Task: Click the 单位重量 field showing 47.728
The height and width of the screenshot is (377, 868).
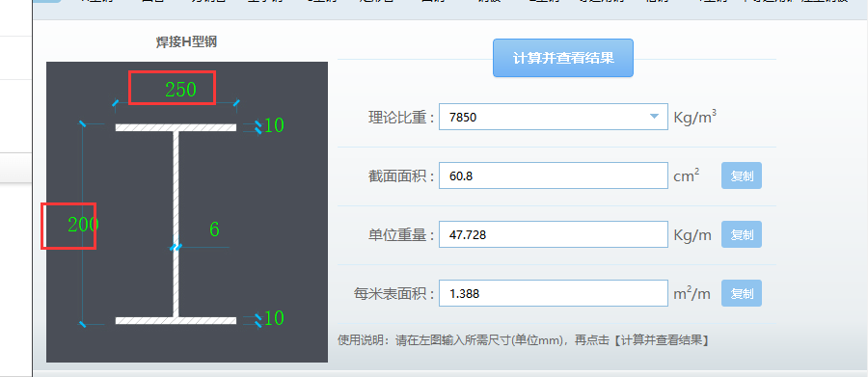Action: 554,234
